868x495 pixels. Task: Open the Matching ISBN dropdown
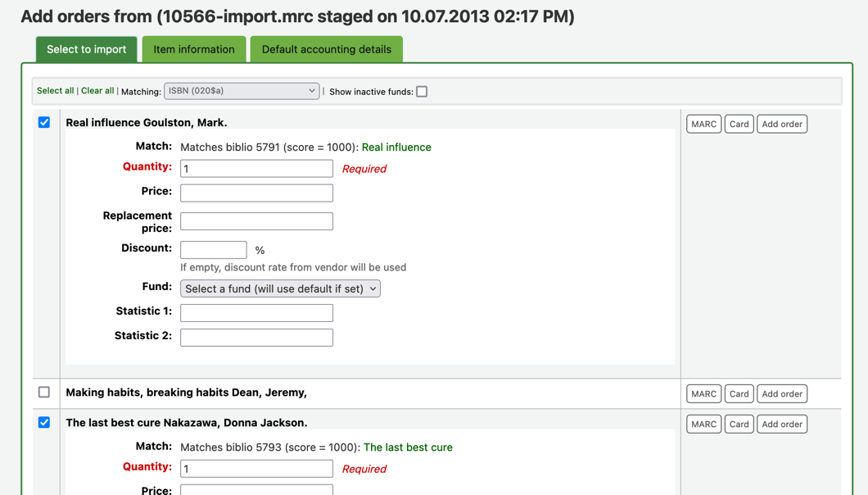click(242, 91)
